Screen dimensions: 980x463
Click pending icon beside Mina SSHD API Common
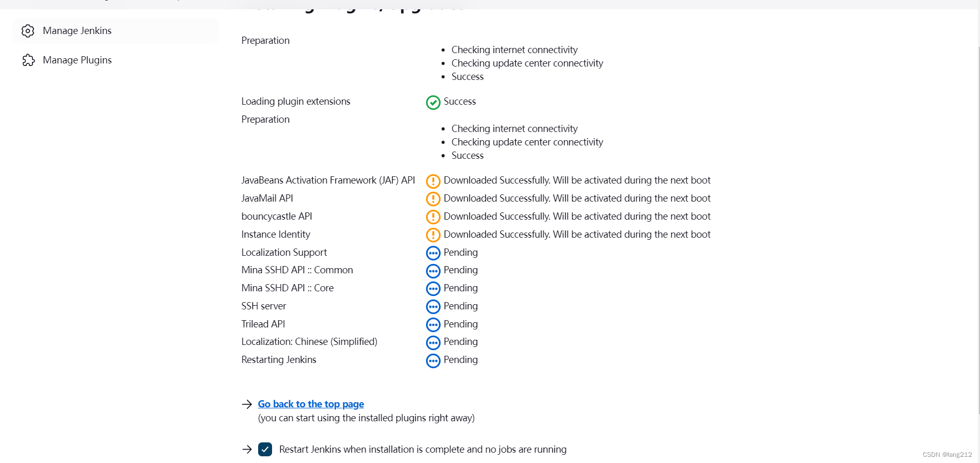pos(433,271)
